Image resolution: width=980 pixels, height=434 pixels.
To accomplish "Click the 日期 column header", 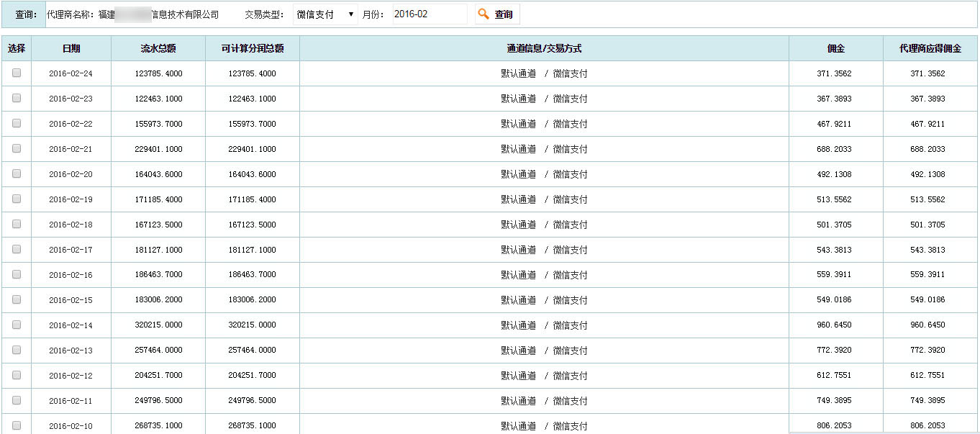I will coord(71,48).
